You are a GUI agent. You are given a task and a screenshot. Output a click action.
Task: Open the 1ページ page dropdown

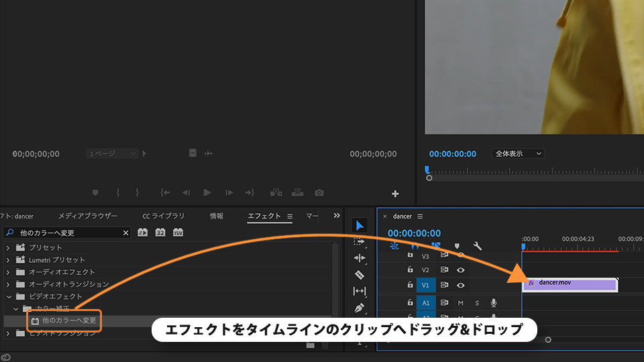point(112,154)
